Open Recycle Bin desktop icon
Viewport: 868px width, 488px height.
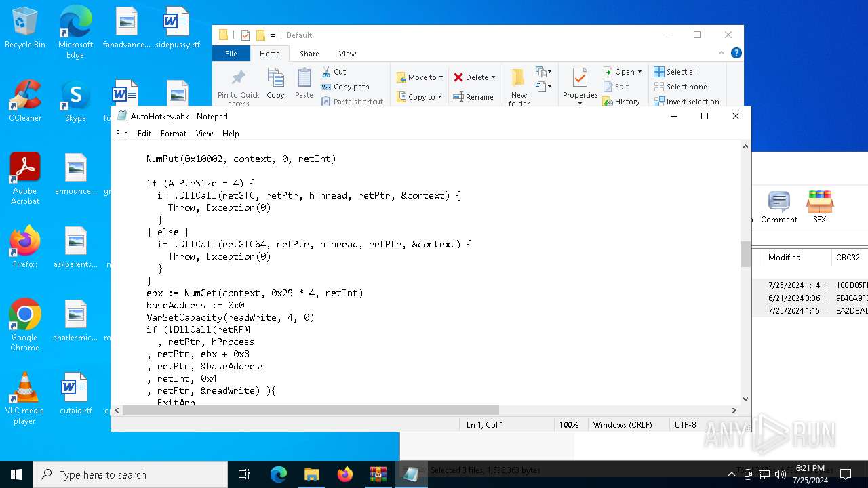[25, 28]
